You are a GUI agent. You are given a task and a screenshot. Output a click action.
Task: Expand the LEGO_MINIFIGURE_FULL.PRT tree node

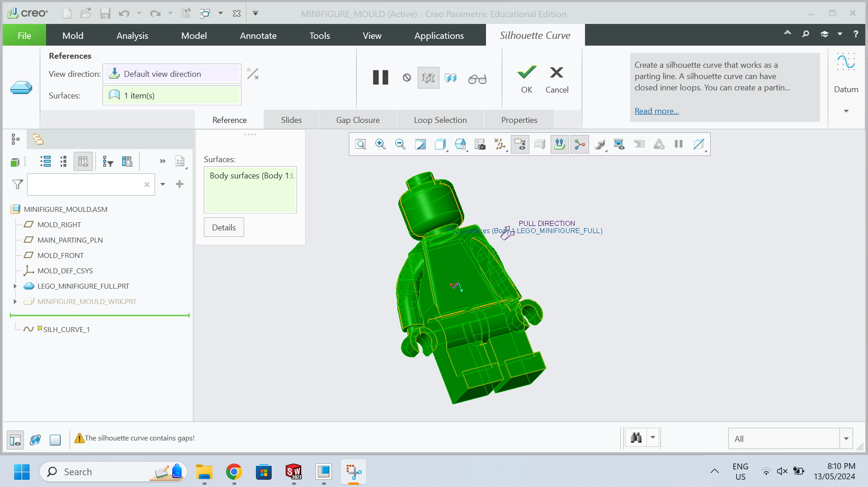(15, 286)
